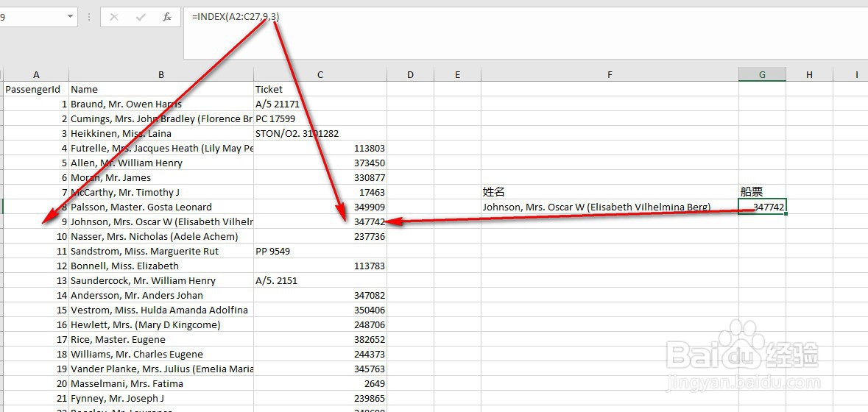Select cell with ticket 244373

[320, 354]
